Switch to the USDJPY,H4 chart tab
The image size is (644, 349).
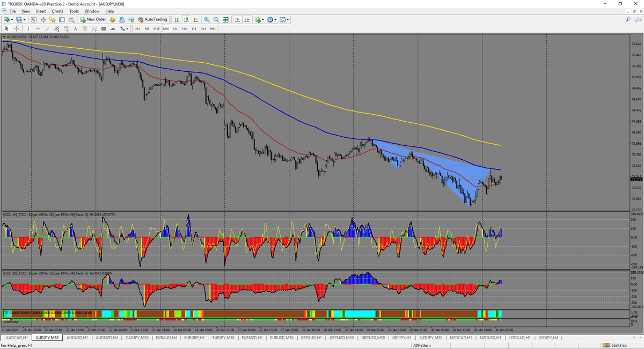pos(548,338)
